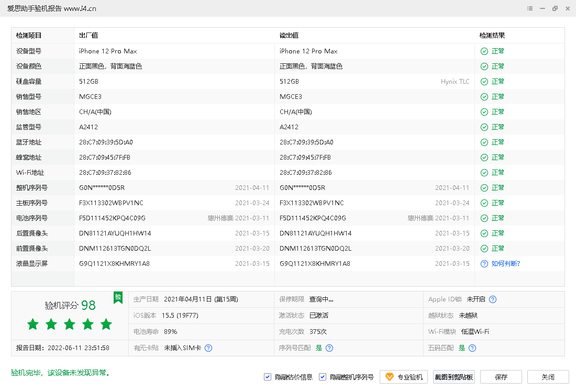The width and height of the screenshot is (576, 392).
Task: Click the green check icon for 设备型号
Action: click(x=484, y=51)
